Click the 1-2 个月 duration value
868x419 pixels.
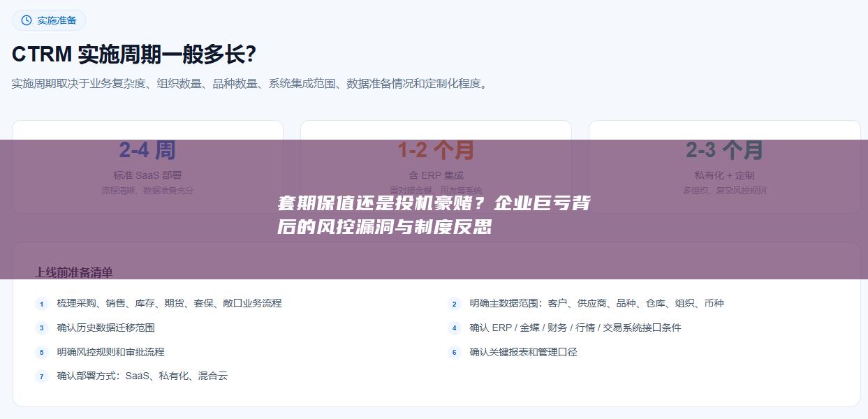[436, 150]
